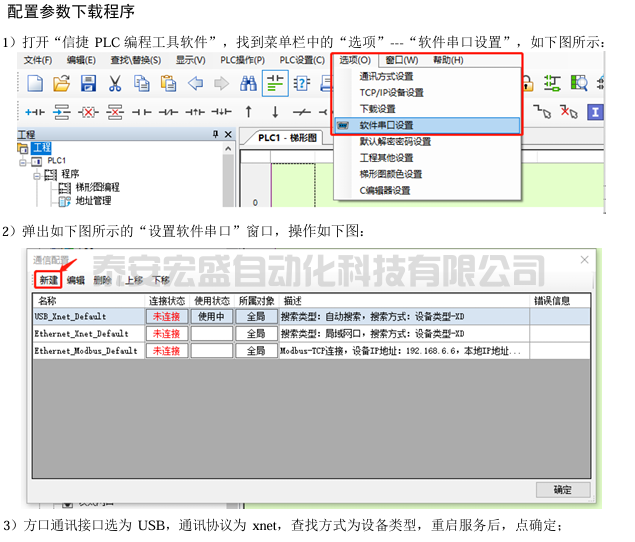The width and height of the screenshot is (635, 542).
Task: Click the back arrow toolbar icon
Action: [196, 83]
